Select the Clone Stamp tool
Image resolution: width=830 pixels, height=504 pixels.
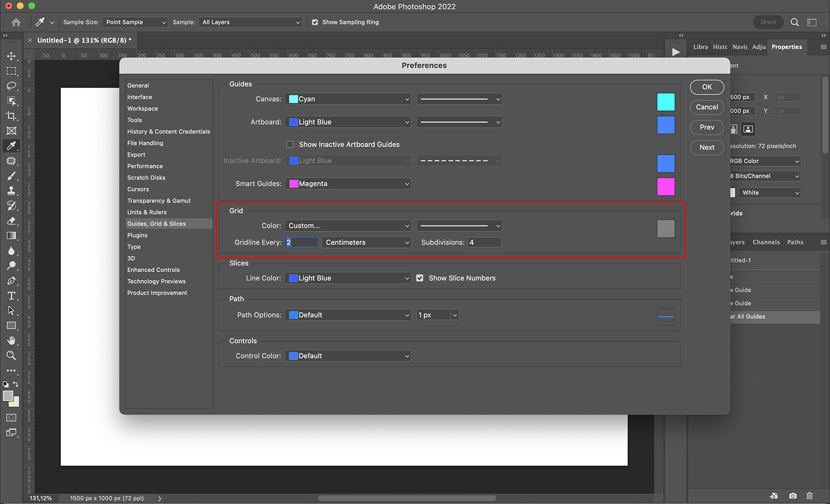[11, 190]
